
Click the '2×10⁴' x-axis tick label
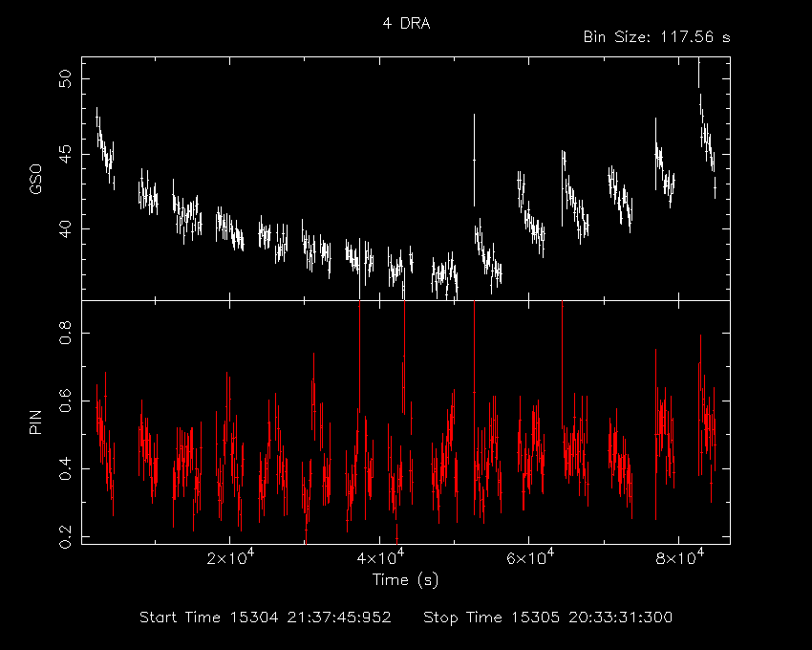230,558
